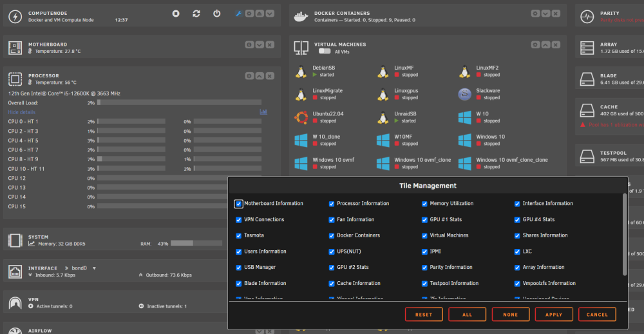Viewport: 644px width, 334px height.
Task: Click the power shutdown icon
Action: [x=217, y=14]
